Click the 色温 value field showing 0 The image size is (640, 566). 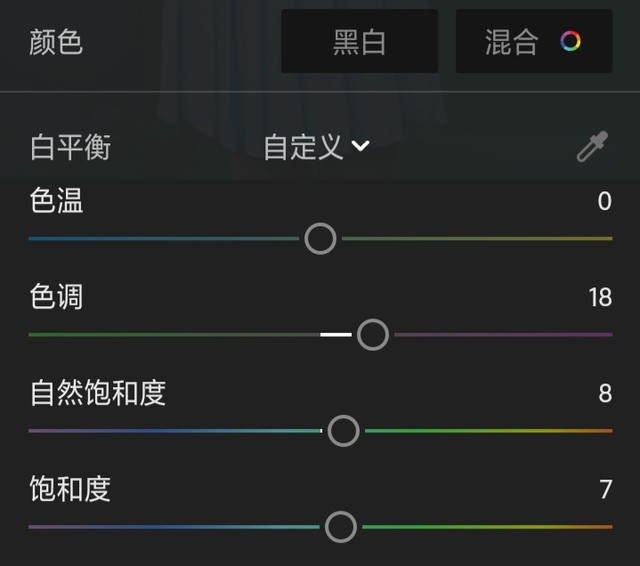pos(604,202)
